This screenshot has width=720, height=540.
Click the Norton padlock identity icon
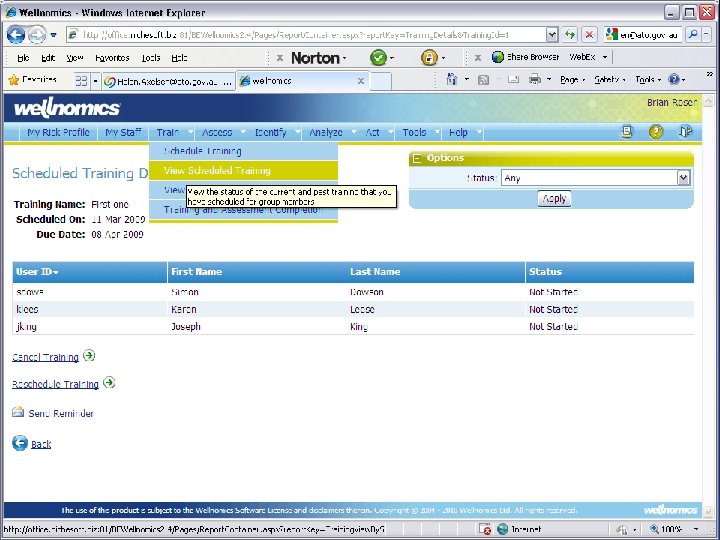pyautogui.click(x=429, y=58)
